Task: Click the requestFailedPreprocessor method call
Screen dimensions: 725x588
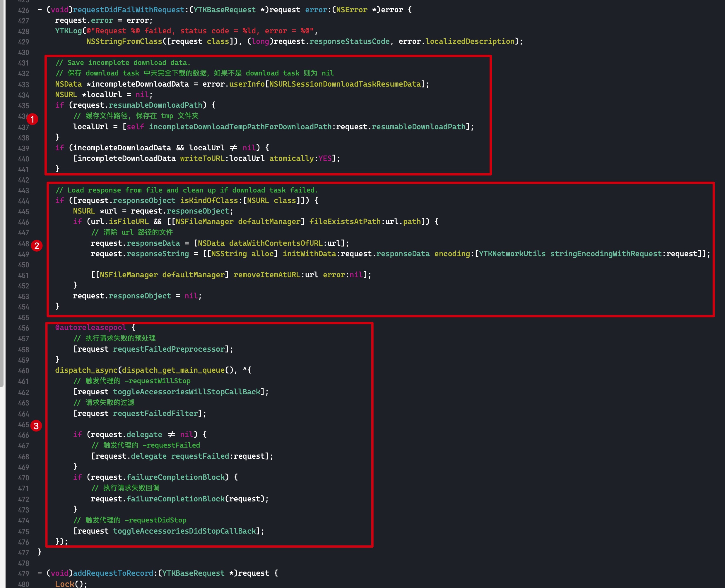Action: click(x=169, y=349)
